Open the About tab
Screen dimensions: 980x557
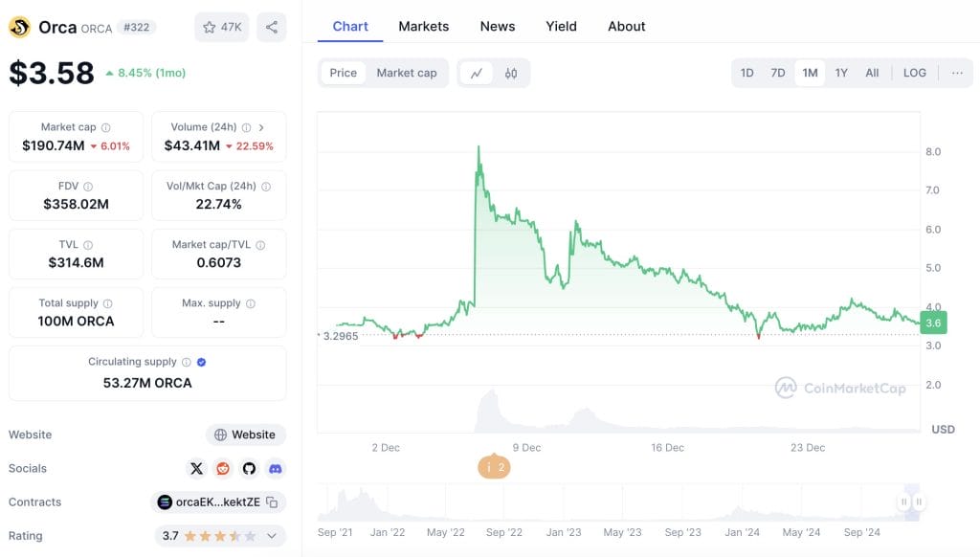(626, 26)
